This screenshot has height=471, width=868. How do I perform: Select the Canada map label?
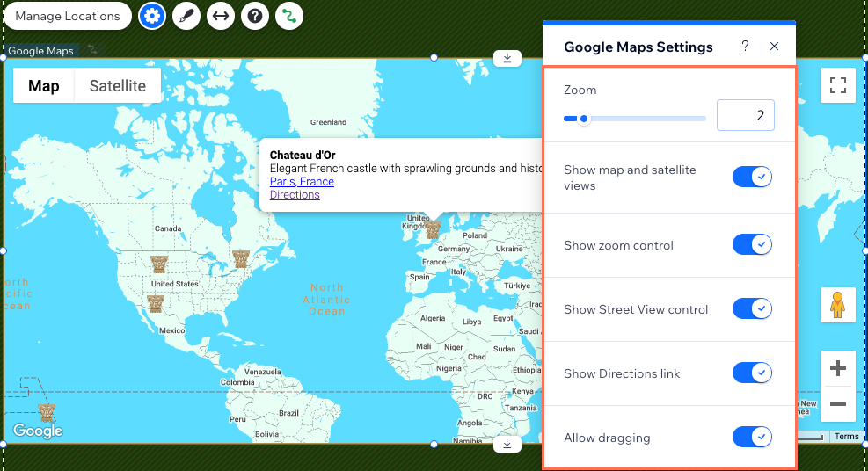click(168, 228)
